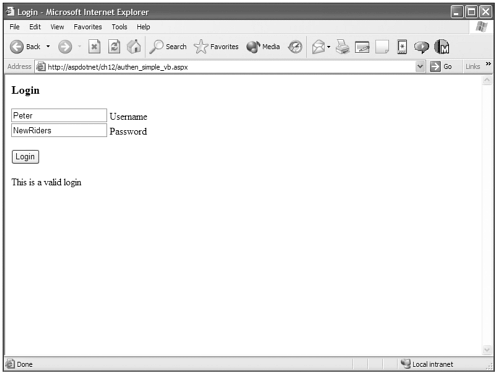Click the Mail envelope icon
Viewport: 498px width, 374px height.
(318, 47)
